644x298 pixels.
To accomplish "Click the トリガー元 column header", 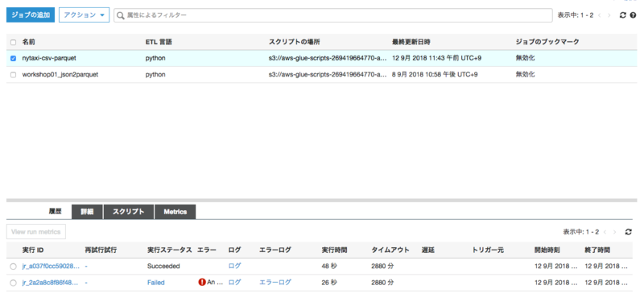I will click(x=488, y=250).
